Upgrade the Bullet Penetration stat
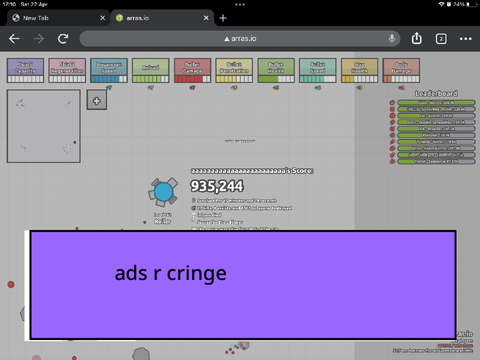This screenshot has width=480, height=360. point(234,70)
